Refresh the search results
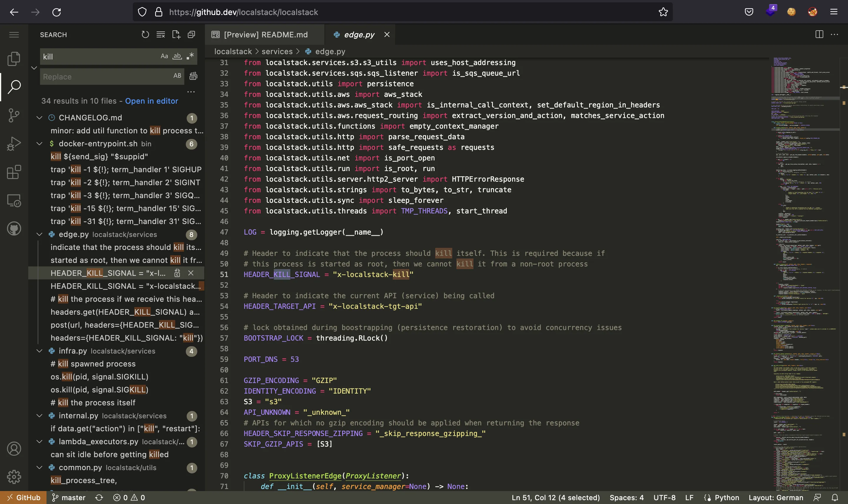This screenshot has height=504, width=848. (145, 35)
